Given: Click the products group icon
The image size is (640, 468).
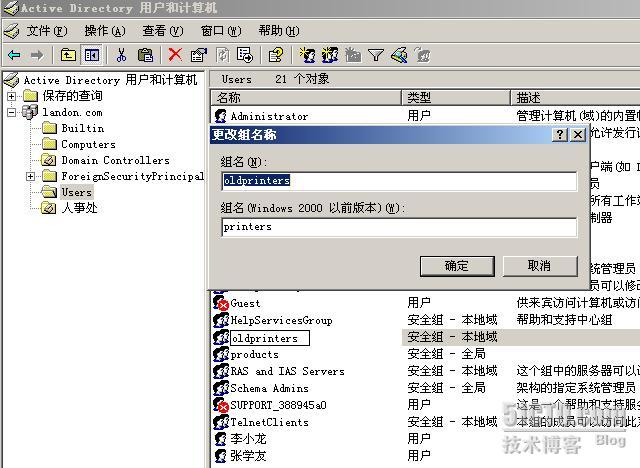Looking at the screenshot, I should click(x=221, y=354).
